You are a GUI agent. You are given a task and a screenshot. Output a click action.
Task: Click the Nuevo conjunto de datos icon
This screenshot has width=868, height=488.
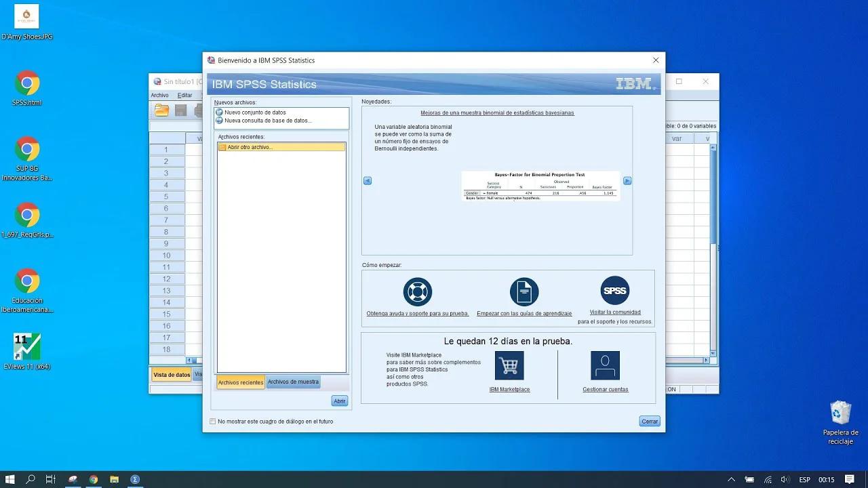(219, 112)
